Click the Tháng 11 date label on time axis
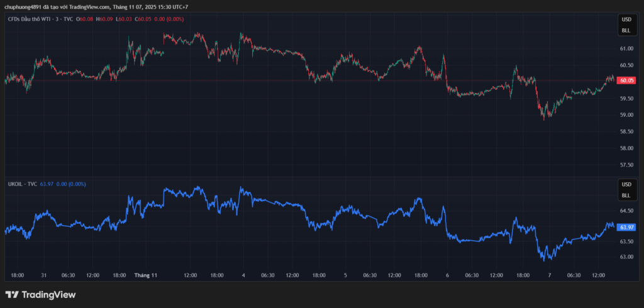The width and height of the screenshot is (644, 308). [x=145, y=275]
